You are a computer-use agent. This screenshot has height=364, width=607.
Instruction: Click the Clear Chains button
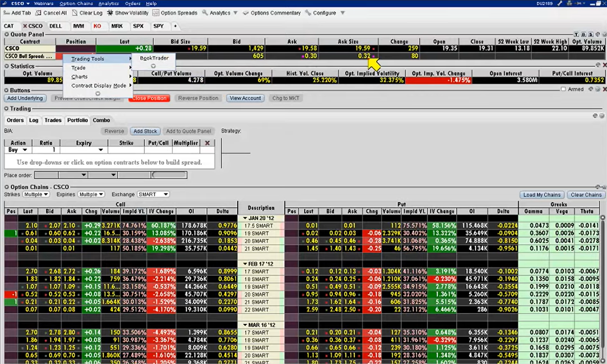[x=586, y=195]
